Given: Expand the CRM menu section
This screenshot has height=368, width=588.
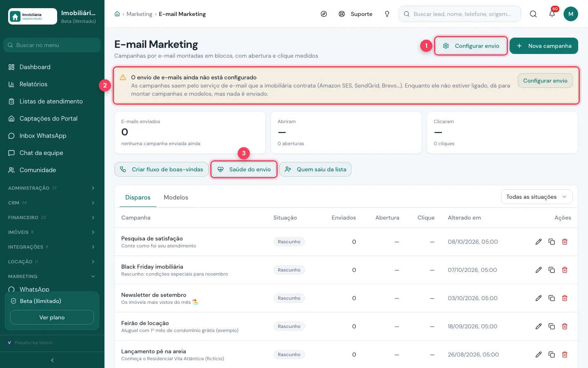Looking at the screenshot, I should 52,203.
